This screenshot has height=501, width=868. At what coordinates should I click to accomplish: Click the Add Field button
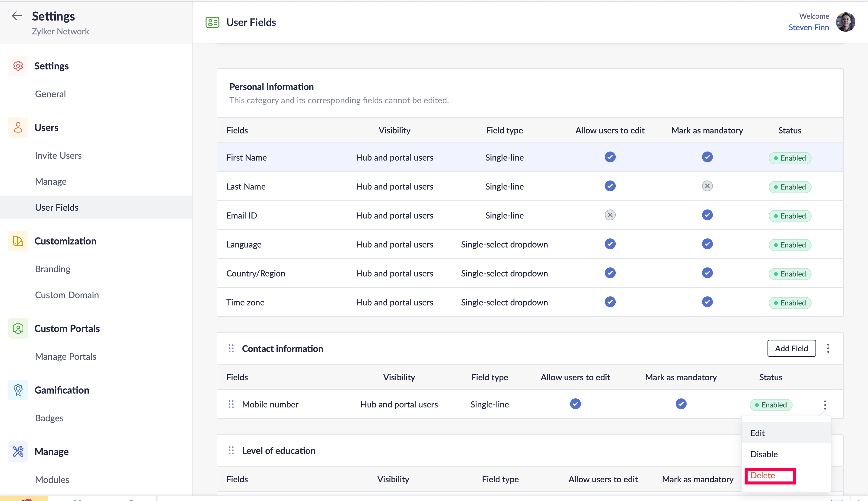791,349
